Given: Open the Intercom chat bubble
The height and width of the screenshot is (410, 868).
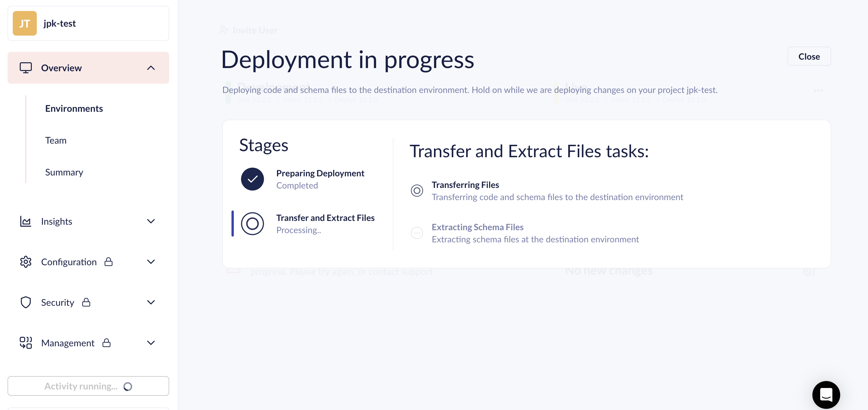Looking at the screenshot, I should click(826, 394).
